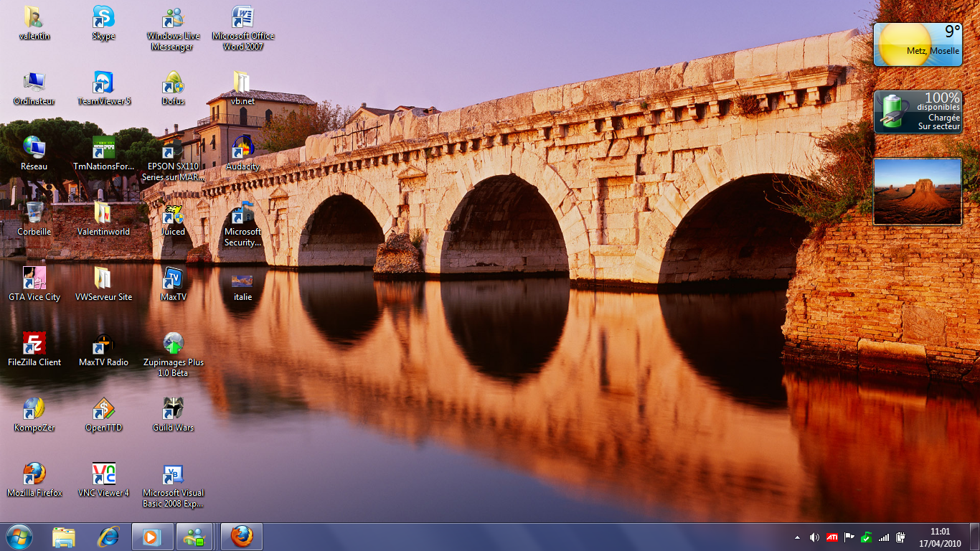Screen dimensions: 980x551
Task: Select the Valentinworld folder
Action: tap(104, 219)
